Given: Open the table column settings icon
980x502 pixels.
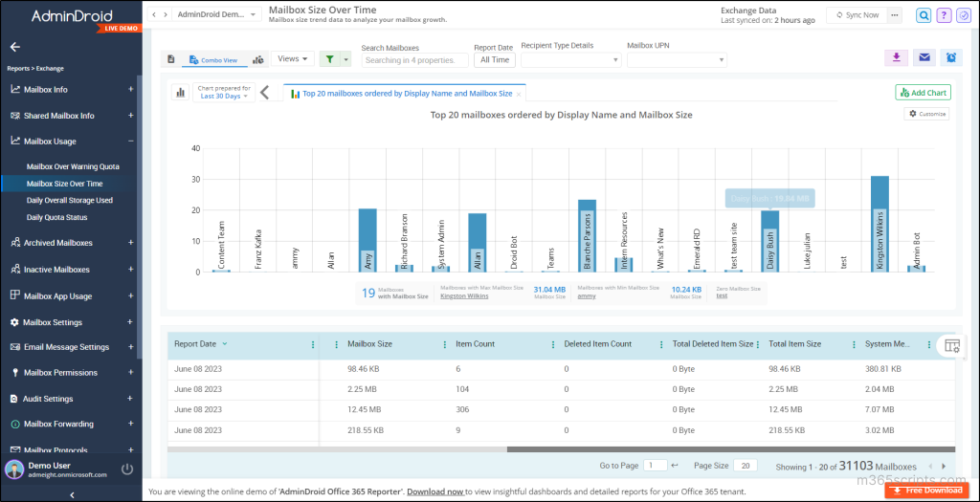Looking at the screenshot, I should click(950, 346).
